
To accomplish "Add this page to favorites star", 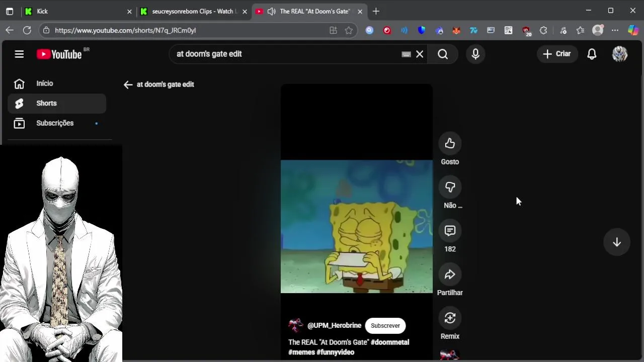I will click(x=349, y=30).
